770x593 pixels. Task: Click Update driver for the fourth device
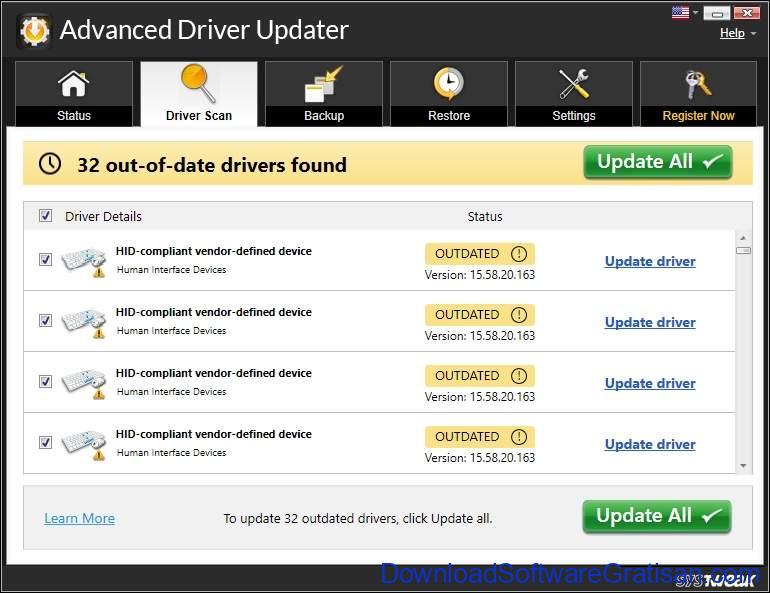click(650, 444)
